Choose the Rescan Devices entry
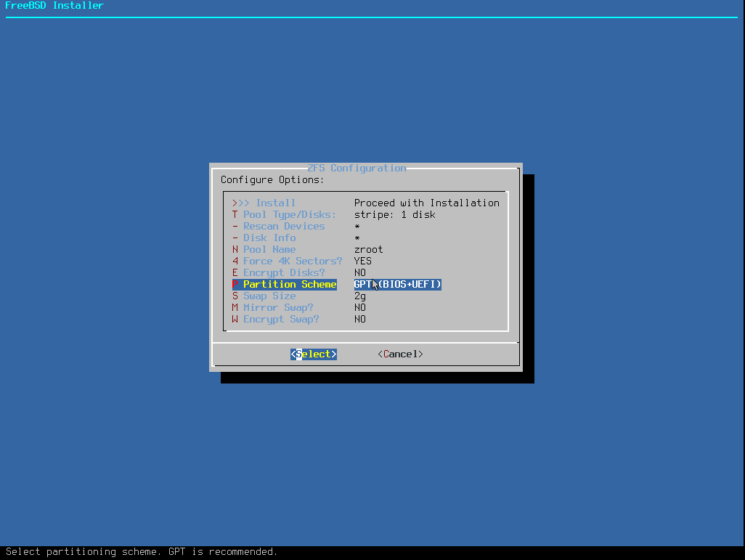The width and height of the screenshot is (745, 560). [284, 226]
